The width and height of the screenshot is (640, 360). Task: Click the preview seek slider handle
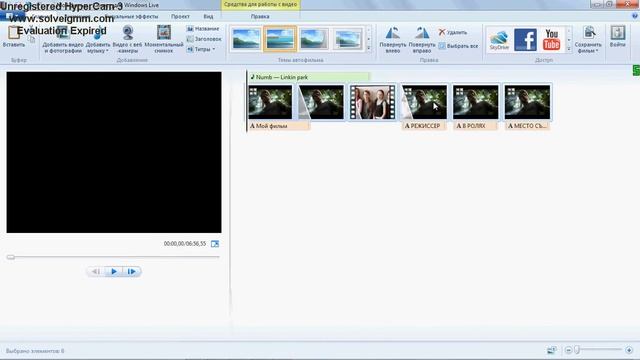tap(11, 257)
